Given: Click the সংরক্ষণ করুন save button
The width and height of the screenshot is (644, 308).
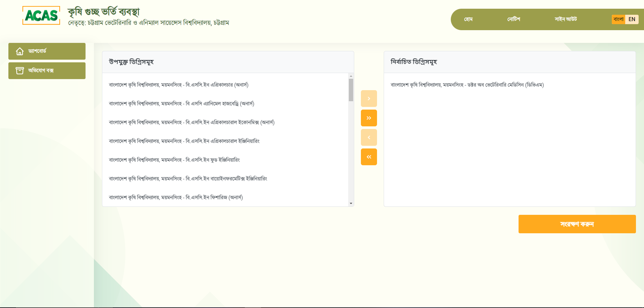Looking at the screenshot, I should [x=577, y=224].
